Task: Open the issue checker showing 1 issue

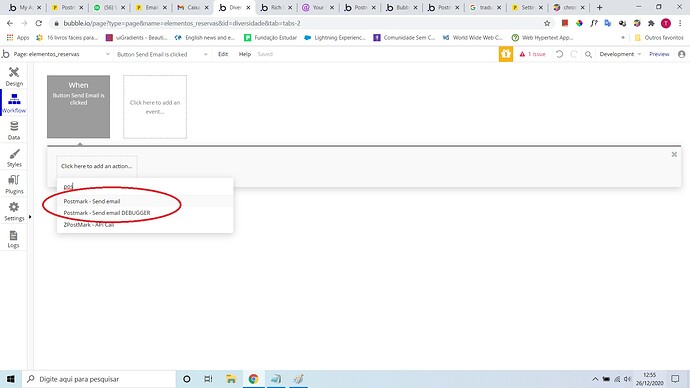Action: tap(532, 54)
